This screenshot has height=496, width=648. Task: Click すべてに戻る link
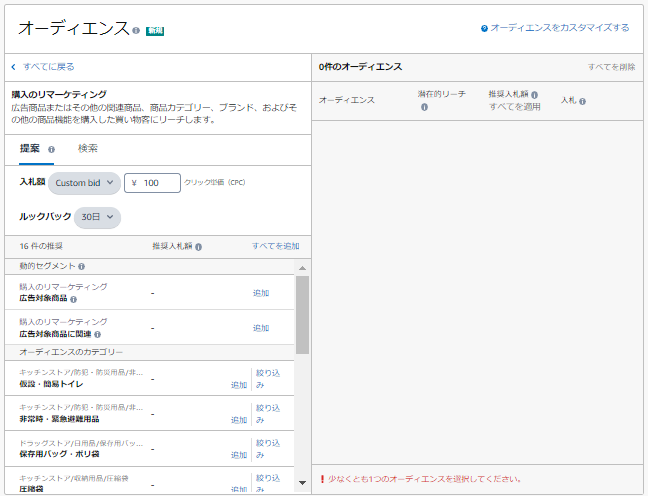click(x=49, y=67)
